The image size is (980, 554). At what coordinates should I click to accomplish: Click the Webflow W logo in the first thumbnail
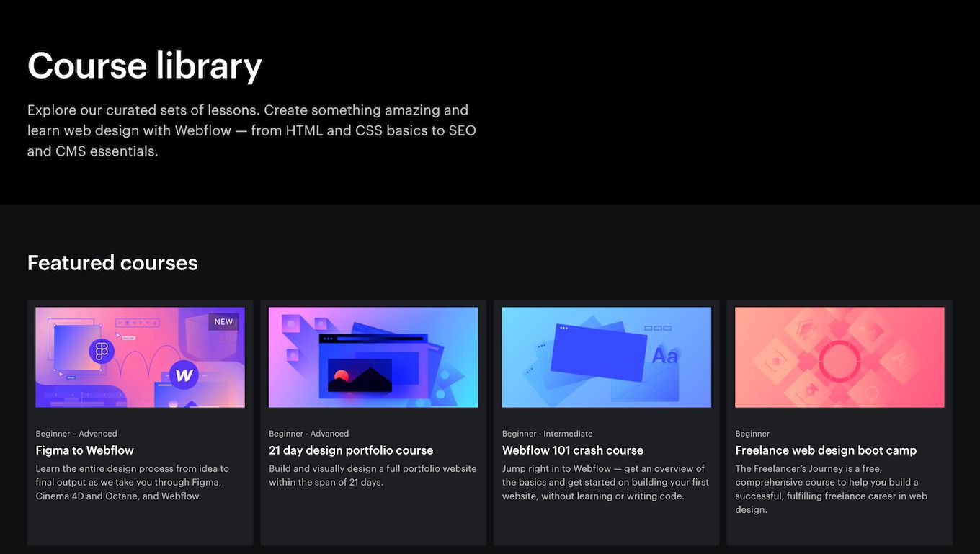[x=184, y=375]
